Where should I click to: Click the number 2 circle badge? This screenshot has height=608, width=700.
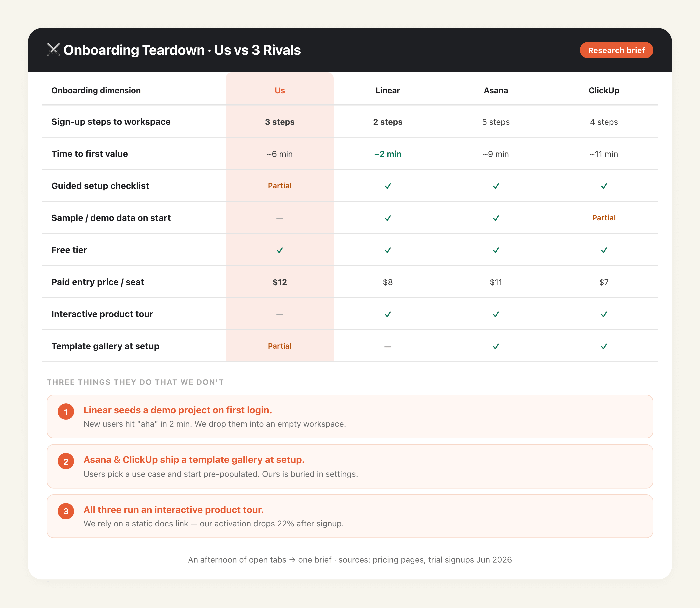coord(66,461)
